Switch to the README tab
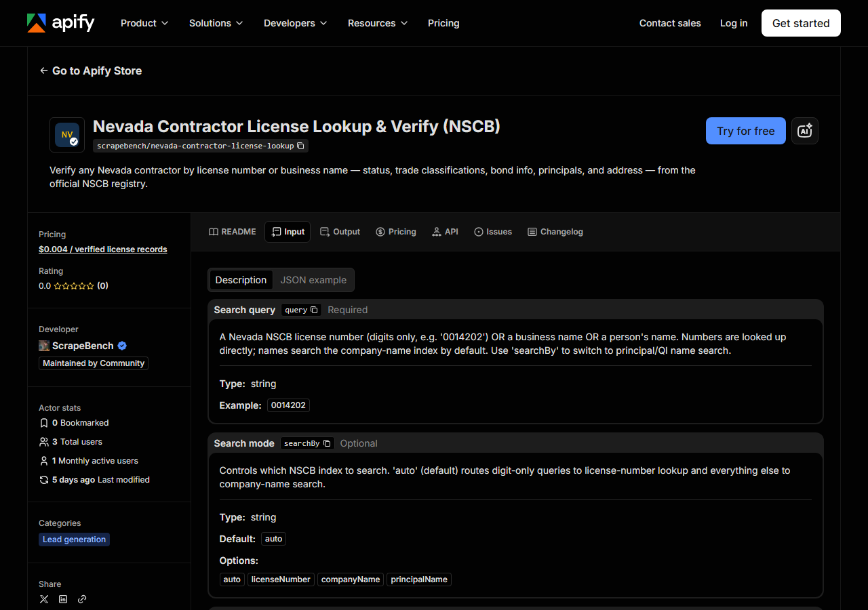868x610 pixels. (x=233, y=232)
